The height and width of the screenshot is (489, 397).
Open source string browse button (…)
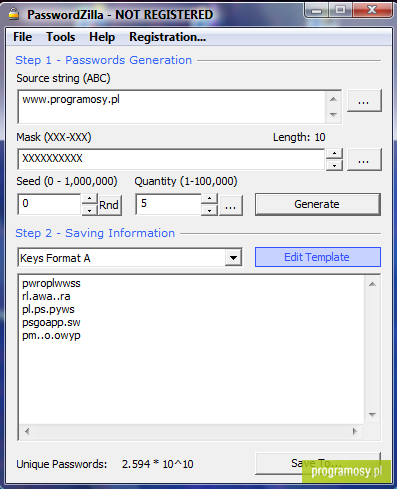[363, 101]
